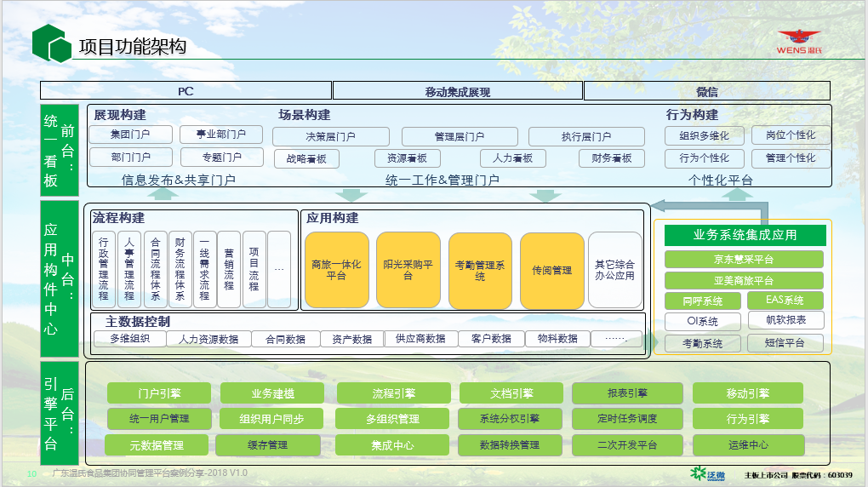
Task: Click the 决策层门户 button
Action: 330,136
